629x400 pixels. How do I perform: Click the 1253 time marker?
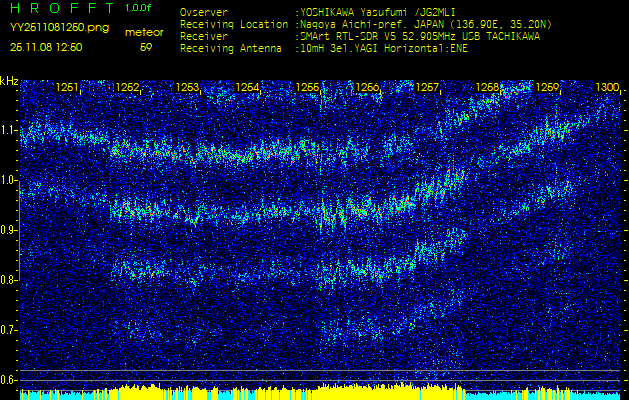[187, 88]
